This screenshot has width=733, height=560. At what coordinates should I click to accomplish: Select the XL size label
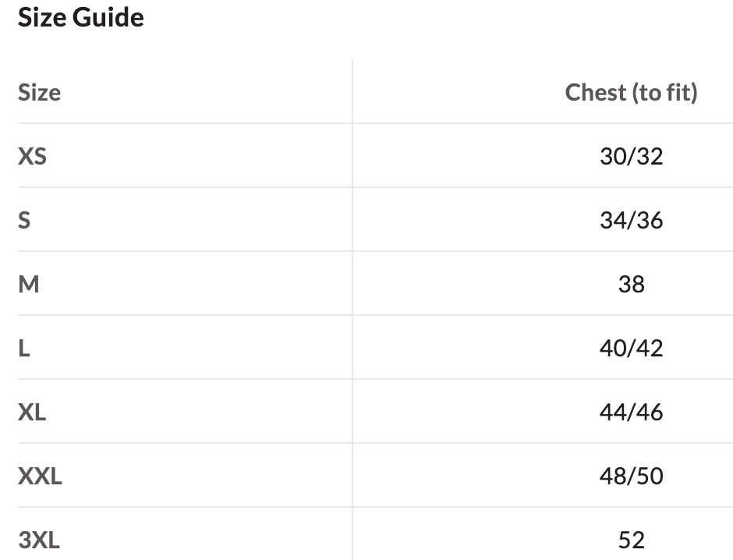click(32, 413)
